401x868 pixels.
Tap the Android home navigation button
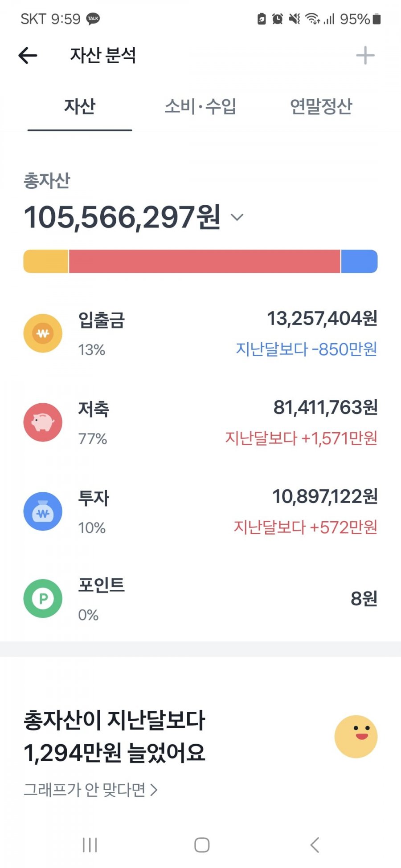202,844
